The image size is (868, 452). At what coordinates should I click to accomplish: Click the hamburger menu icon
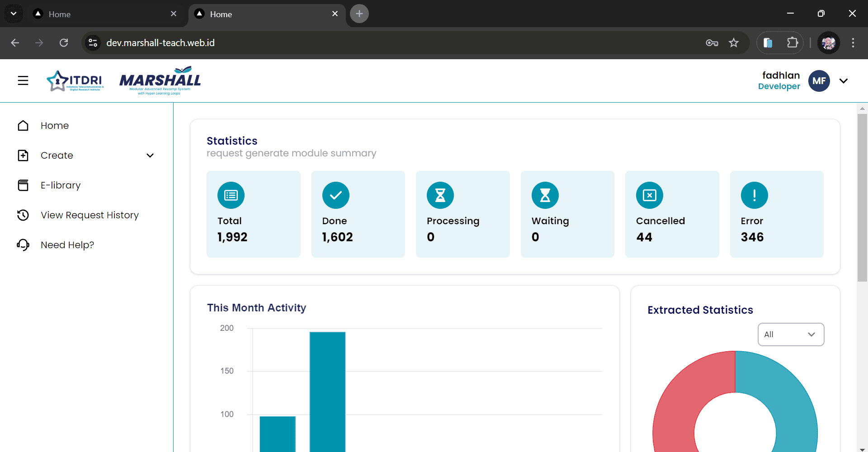[23, 80]
